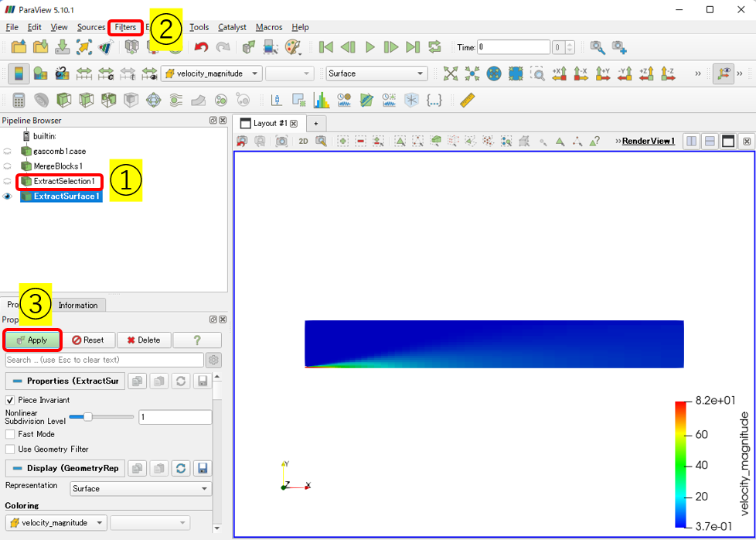Uncheck the Piece Invariant checkbox
This screenshot has height=540, width=756.
pos(10,400)
